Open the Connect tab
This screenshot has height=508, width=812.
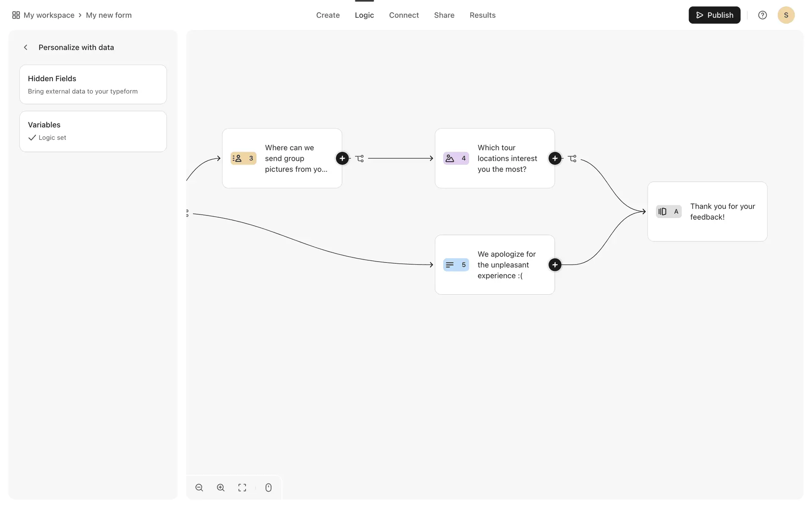pyautogui.click(x=403, y=15)
